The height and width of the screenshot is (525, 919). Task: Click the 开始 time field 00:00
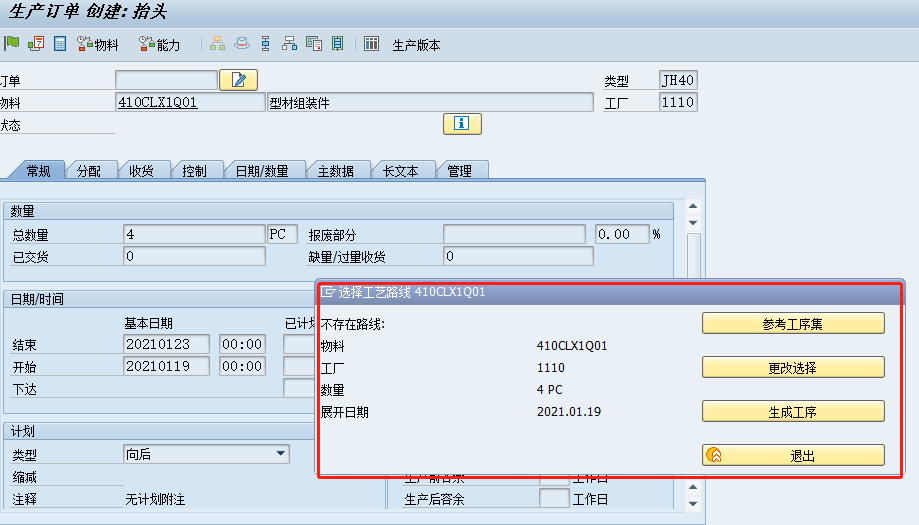click(x=242, y=366)
